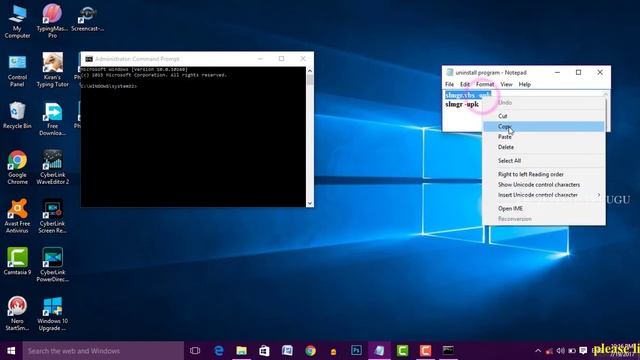Open Photoshop from taskbar

[356, 351]
